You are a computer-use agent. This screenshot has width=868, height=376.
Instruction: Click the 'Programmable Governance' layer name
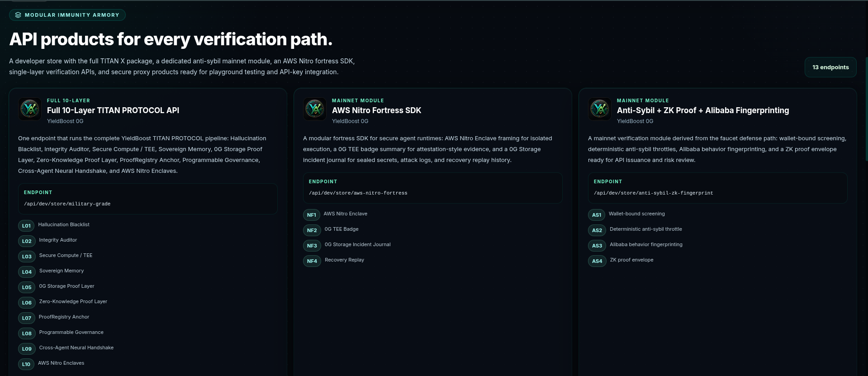71,332
